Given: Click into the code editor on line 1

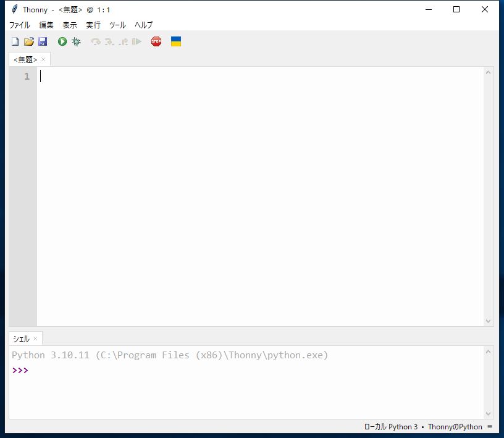Looking at the screenshot, I should click(261, 76).
